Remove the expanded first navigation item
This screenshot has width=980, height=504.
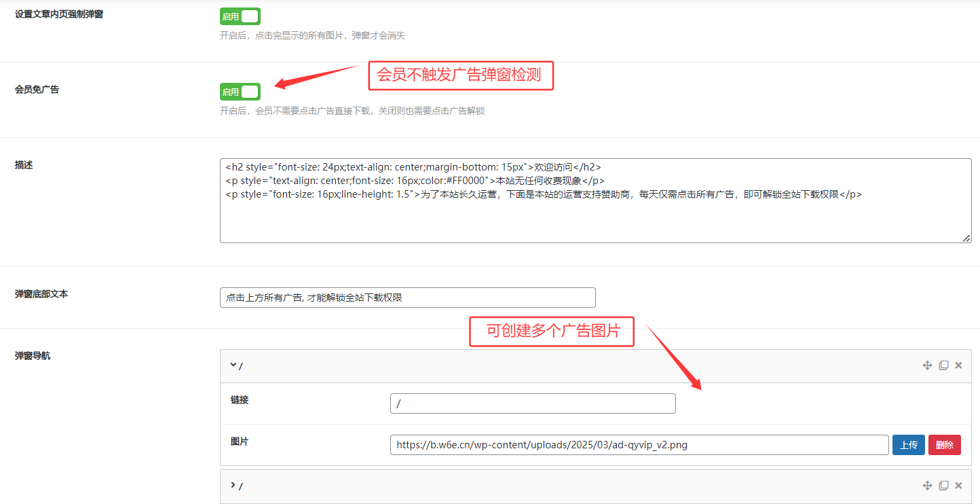(959, 365)
